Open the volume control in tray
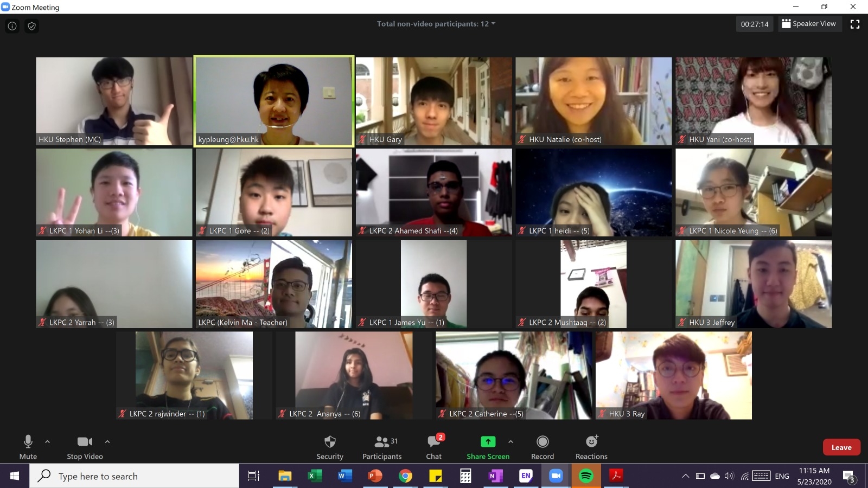The height and width of the screenshot is (488, 868). coord(729,476)
